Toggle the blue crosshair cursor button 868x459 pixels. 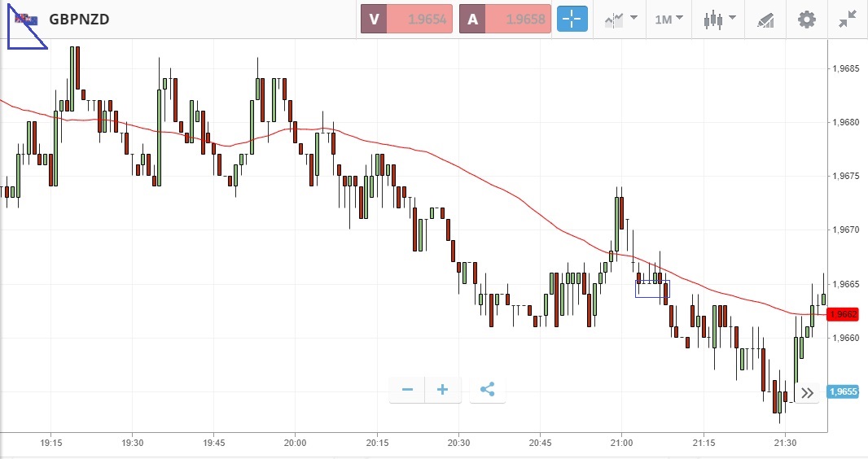(x=572, y=20)
